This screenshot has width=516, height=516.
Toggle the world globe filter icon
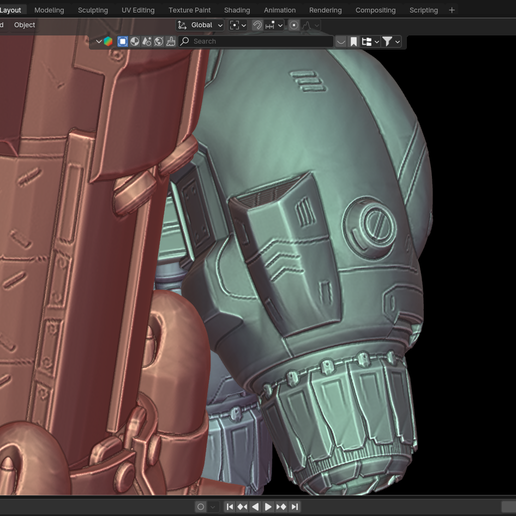(x=159, y=42)
